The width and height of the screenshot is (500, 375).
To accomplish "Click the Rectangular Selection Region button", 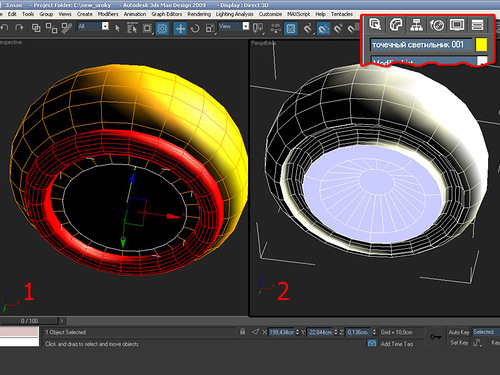I will point(147,28).
